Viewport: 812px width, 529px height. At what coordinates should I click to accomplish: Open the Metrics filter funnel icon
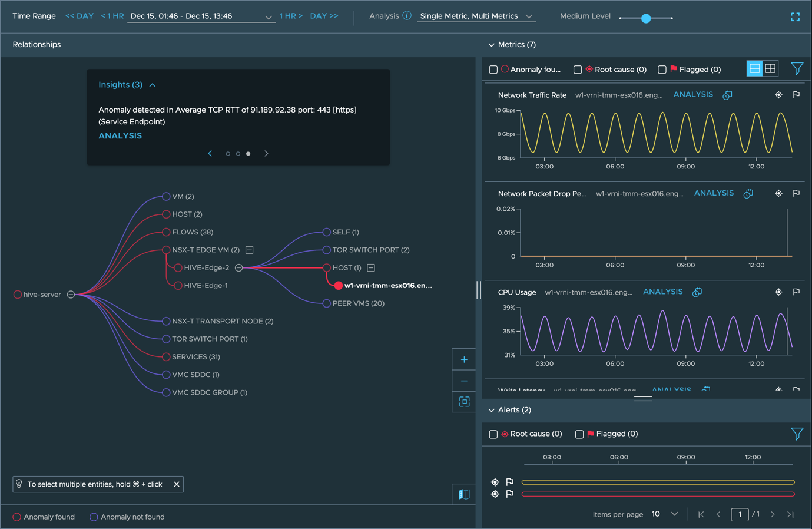pos(797,69)
